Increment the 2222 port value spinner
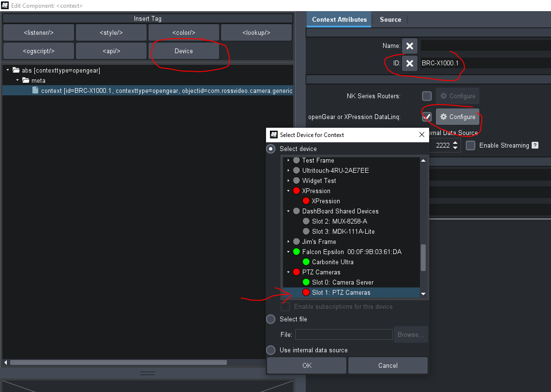Viewport: 551px width, 392px height. (455, 143)
